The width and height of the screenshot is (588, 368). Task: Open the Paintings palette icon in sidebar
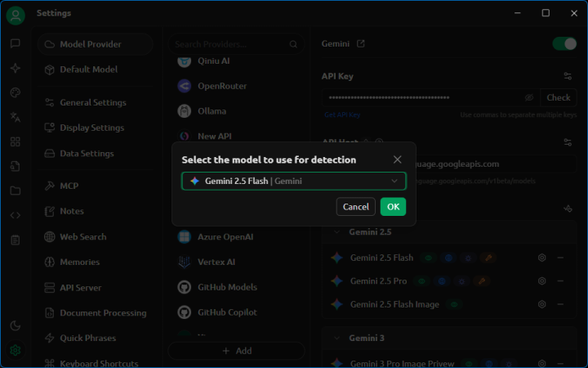tap(15, 92)
